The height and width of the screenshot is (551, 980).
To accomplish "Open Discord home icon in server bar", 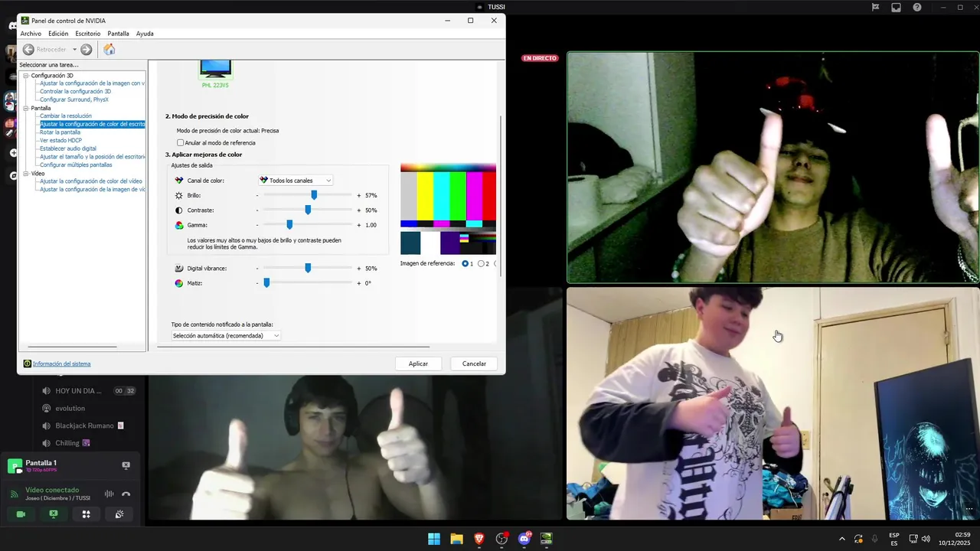I will (12, 27).
